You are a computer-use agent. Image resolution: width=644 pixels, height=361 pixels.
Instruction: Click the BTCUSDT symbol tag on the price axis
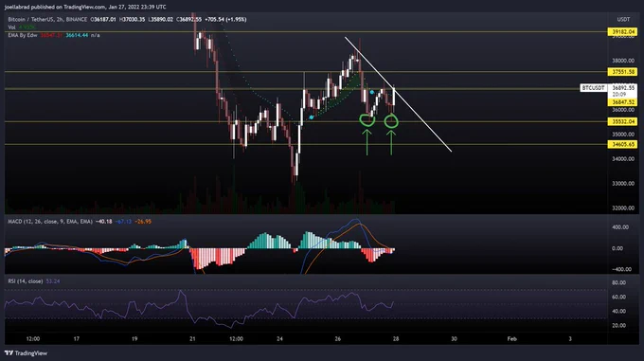click(x=594, y=88)
